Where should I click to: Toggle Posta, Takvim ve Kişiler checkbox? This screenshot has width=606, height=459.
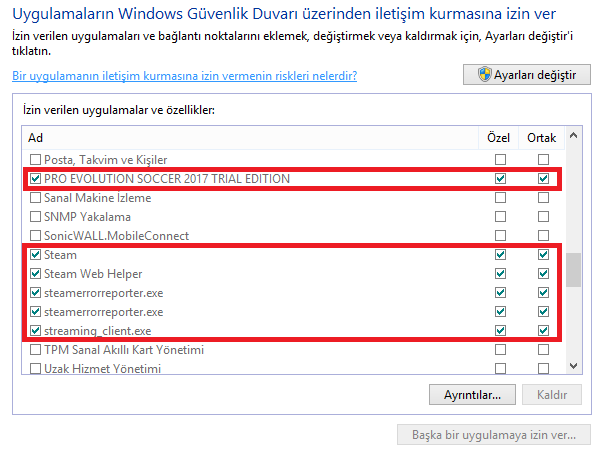[35, 160]
